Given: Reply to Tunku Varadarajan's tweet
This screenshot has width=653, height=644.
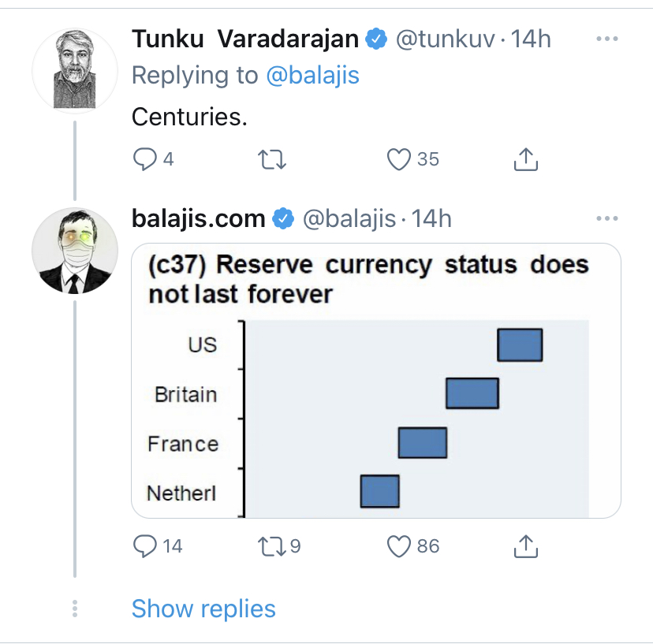Looking at the screenshot, I should pos(146,160).
